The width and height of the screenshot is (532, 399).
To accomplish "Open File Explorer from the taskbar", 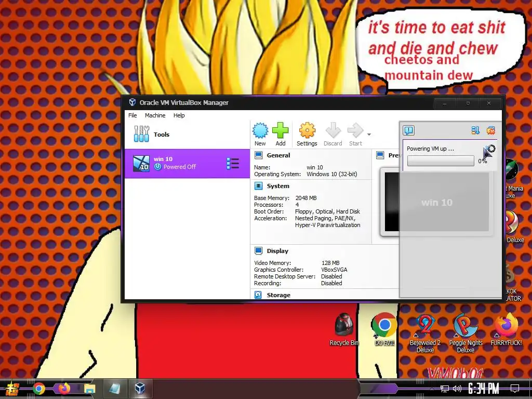I will point(89,389).
